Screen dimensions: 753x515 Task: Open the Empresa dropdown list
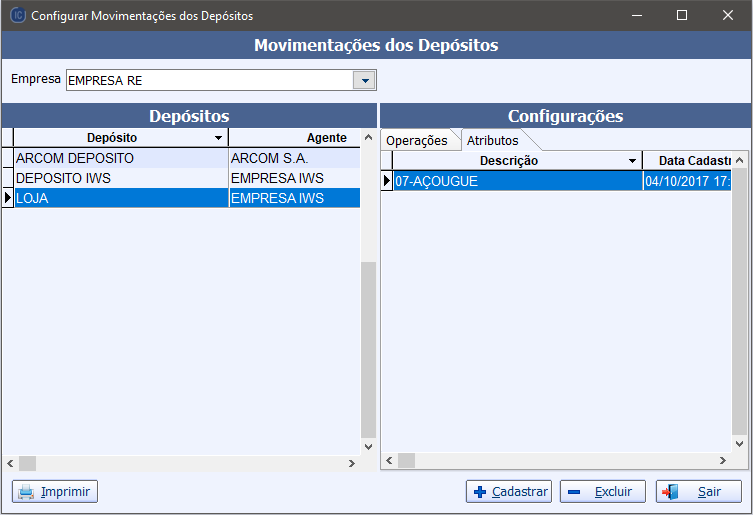[365, 80]
